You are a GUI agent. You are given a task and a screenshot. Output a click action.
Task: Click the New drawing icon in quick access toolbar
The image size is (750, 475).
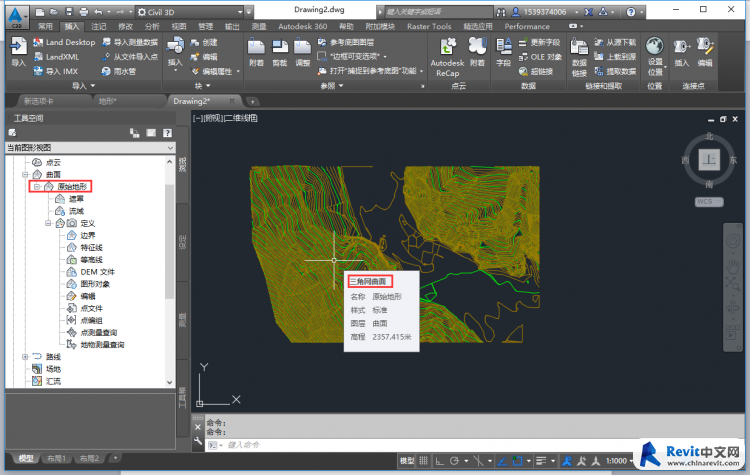(x=40, y=12)
